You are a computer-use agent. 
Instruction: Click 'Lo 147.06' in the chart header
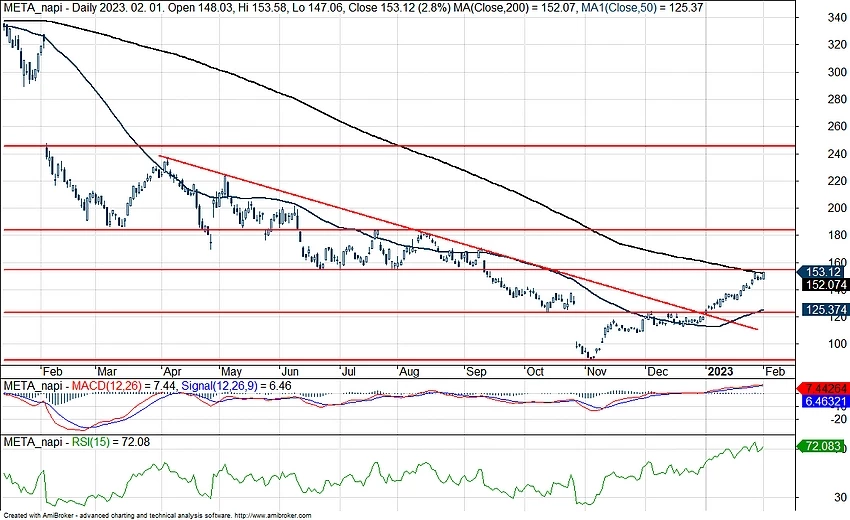pos(318,8)
